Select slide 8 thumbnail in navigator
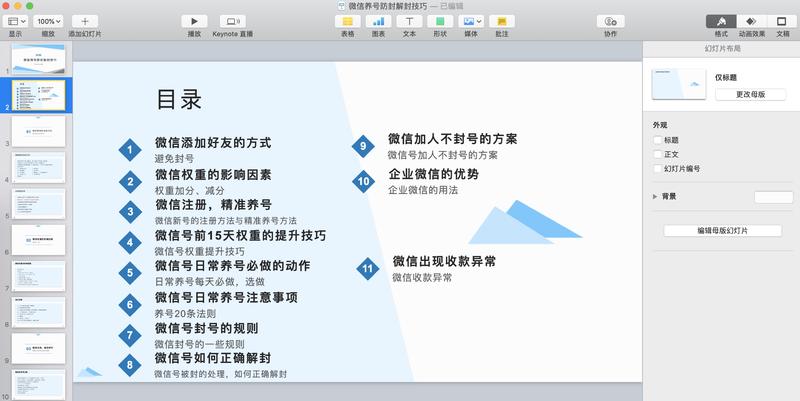 click(38, 312)
